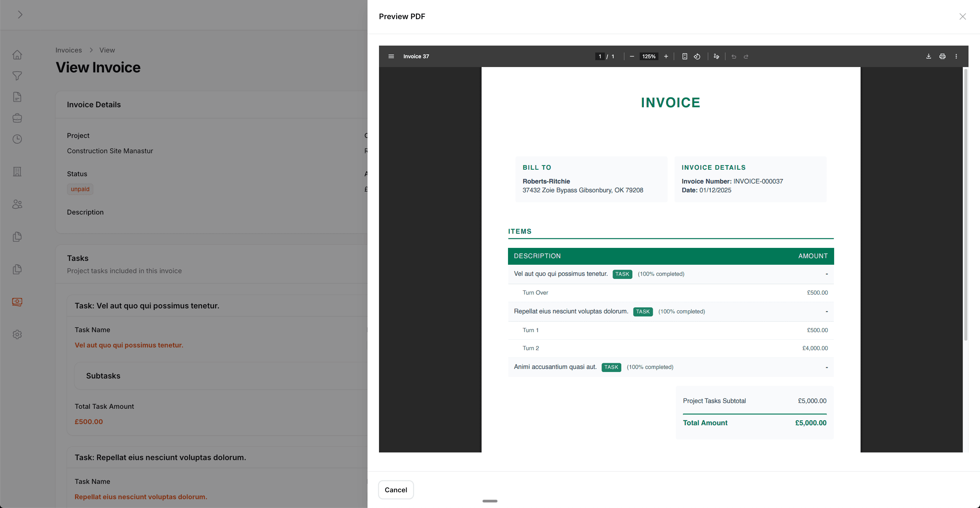This screenshot has height=508, width=980.
Task: Open the settings gear in sidebar
Action: [x=17, y=334]
